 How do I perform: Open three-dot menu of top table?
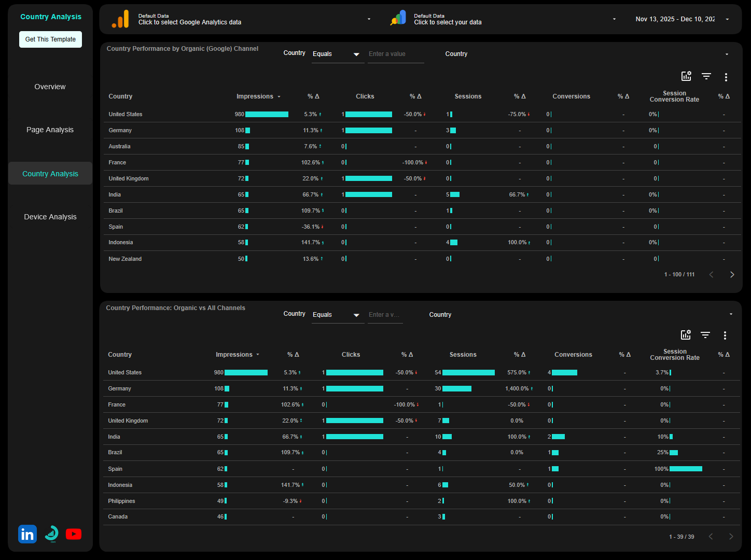726,77
